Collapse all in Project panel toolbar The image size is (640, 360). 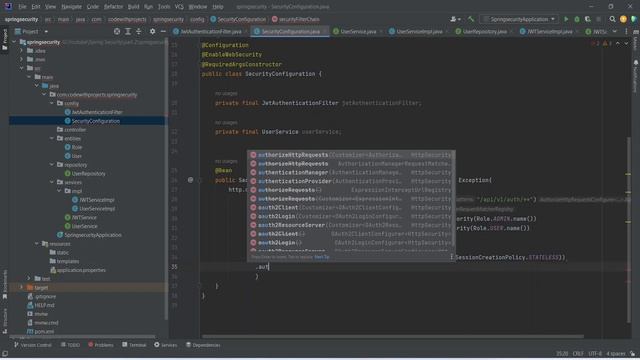[139, 31]
